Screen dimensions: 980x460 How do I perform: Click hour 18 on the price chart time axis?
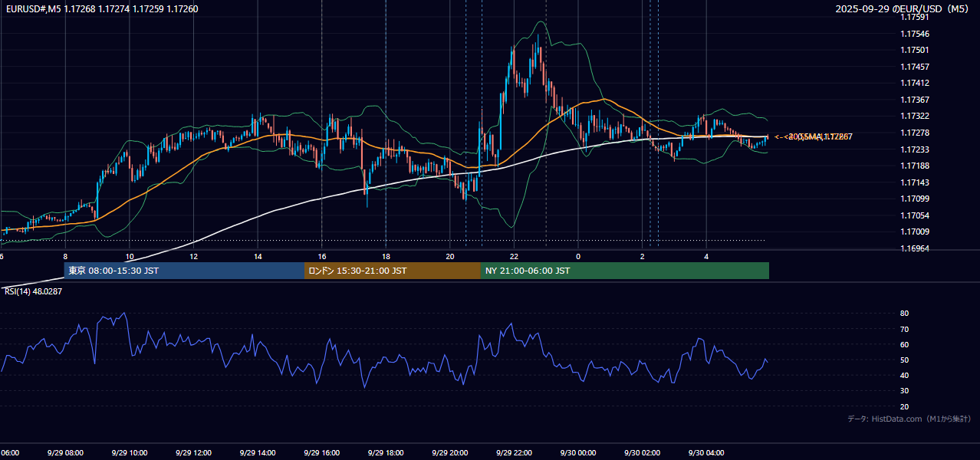point(386,256)
